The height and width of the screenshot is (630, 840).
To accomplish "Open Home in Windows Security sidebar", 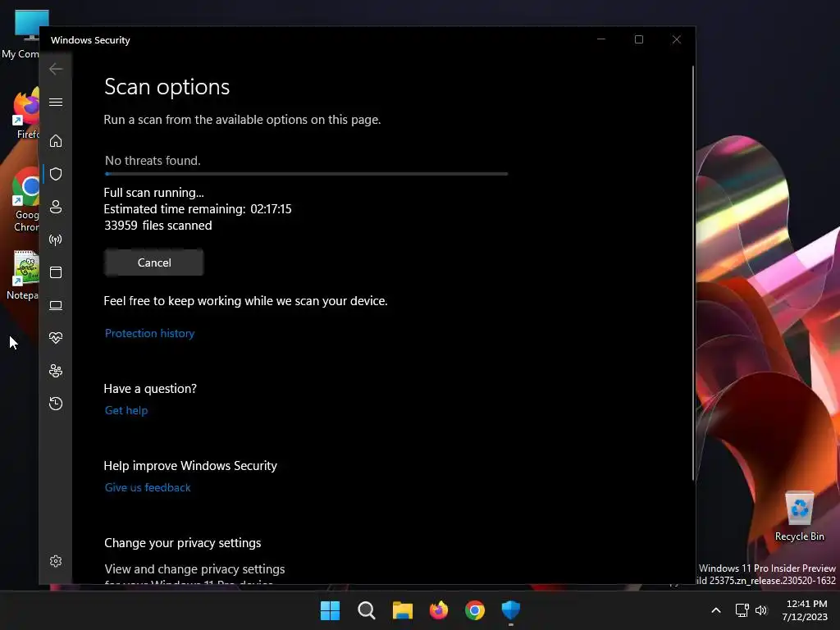I will pos(56,141).
